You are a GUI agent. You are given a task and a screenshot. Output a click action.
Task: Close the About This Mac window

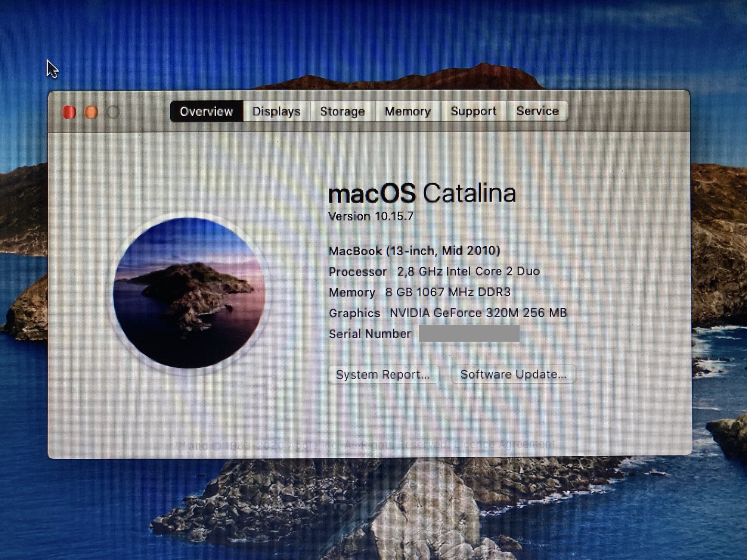(69, 112)
